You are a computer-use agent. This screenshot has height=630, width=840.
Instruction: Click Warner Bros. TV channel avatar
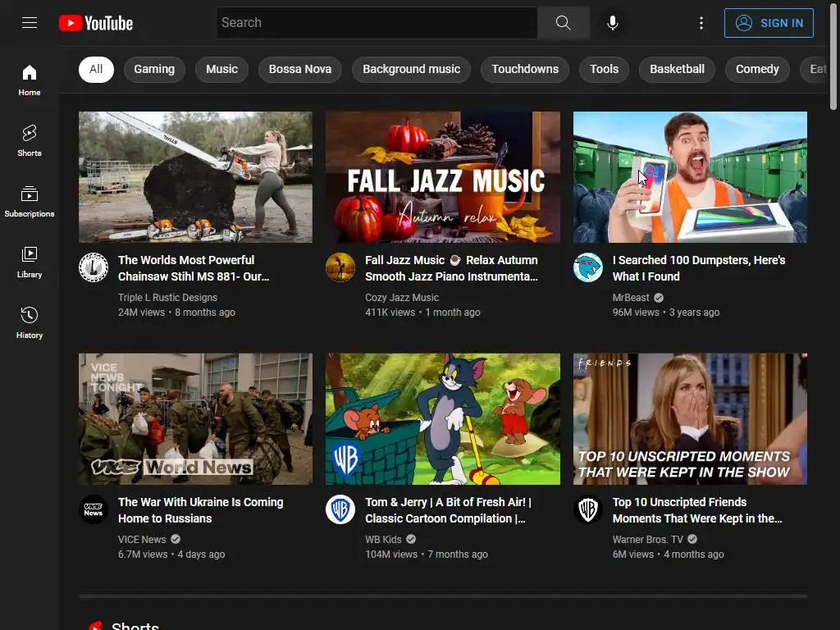[x=587, y=509]
